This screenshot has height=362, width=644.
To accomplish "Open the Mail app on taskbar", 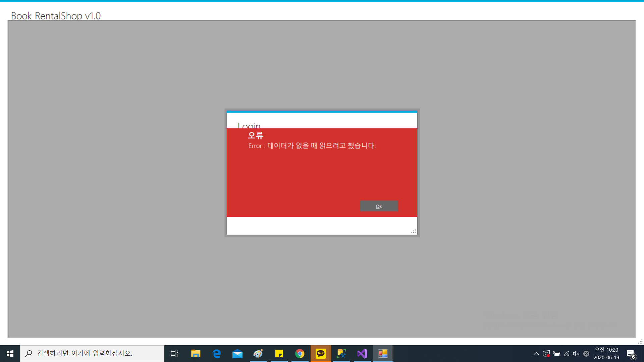I will tap(237, 354).
